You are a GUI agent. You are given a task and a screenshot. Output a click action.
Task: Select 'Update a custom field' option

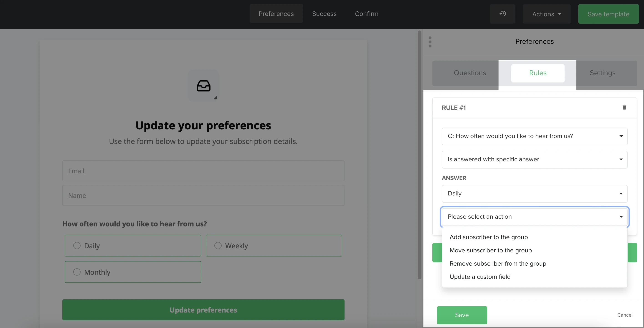480,277
